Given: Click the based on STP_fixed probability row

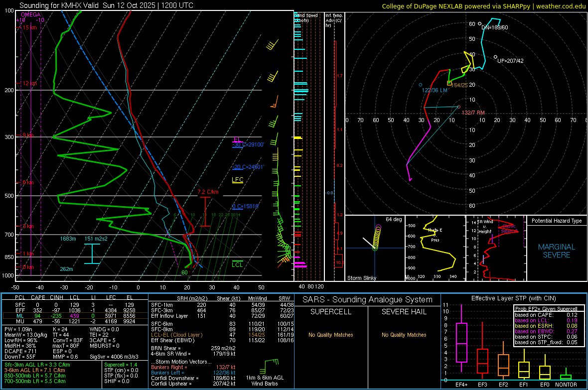Looking at the screenshot, I should (546, 342).
